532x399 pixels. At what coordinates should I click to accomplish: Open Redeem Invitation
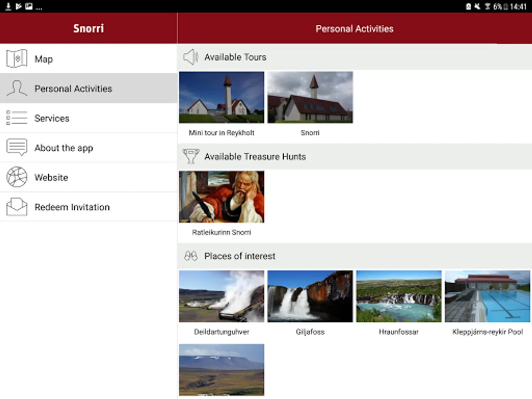tap(89, 207)
